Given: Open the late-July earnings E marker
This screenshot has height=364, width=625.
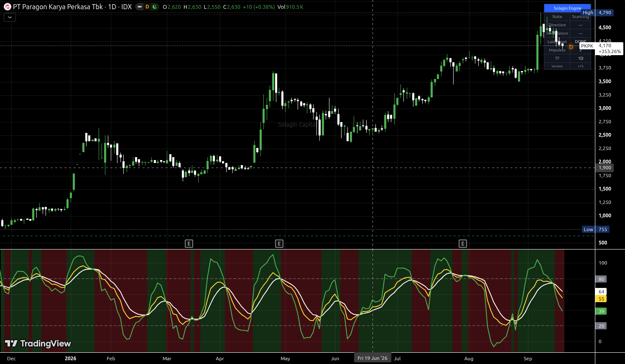Looking at the screenshot, I should 463,244.
